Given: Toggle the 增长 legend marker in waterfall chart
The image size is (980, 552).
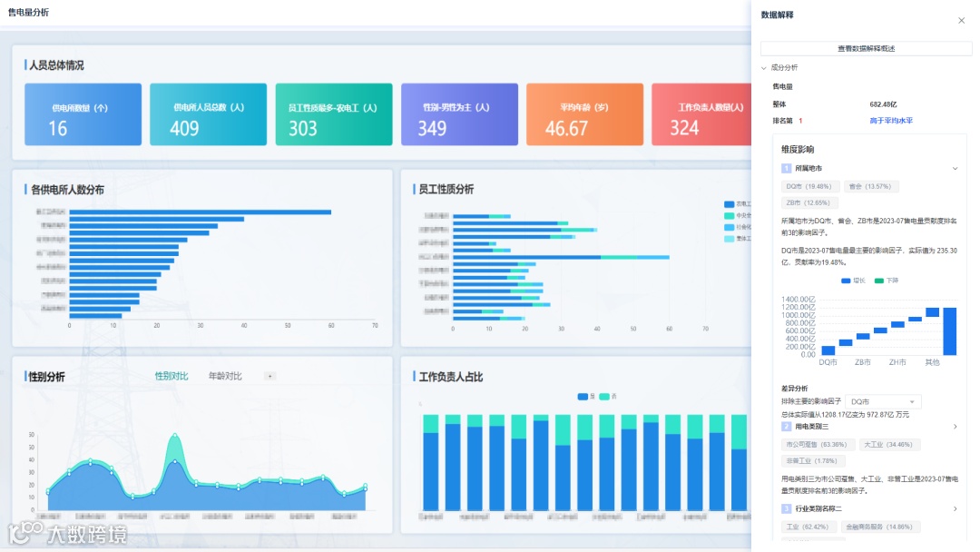Looking at the screenshot, I should point(846,281).
